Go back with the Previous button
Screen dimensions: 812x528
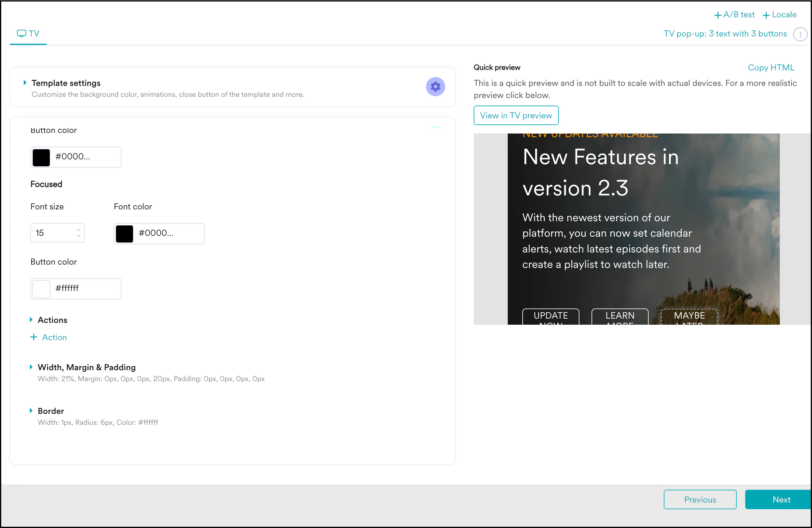click(x=700, y=499)
